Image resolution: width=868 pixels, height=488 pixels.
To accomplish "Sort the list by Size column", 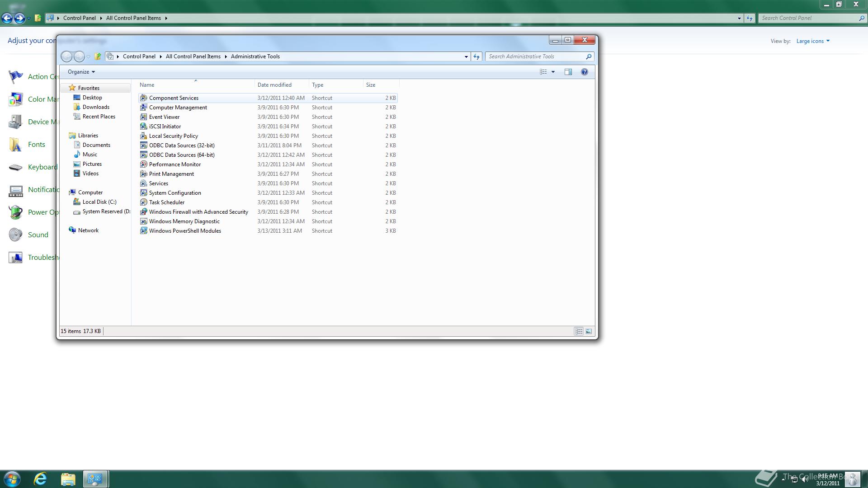I will click(x=371, y=85).
